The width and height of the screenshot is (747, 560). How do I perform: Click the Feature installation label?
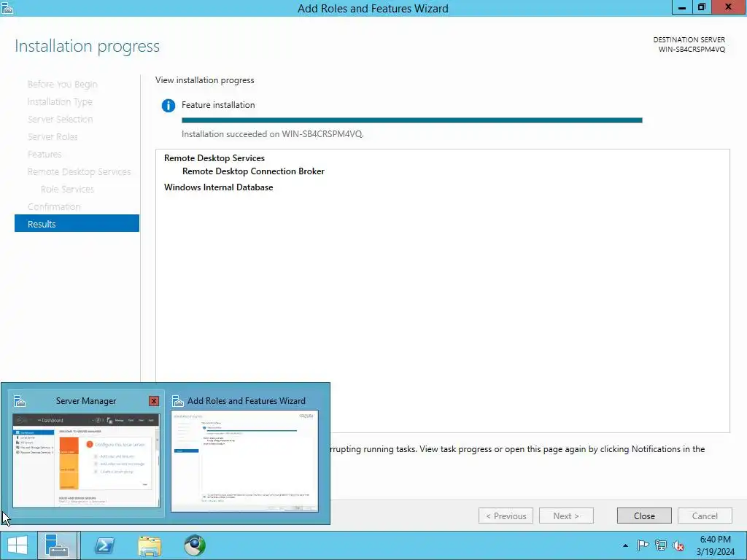[218, 105]
